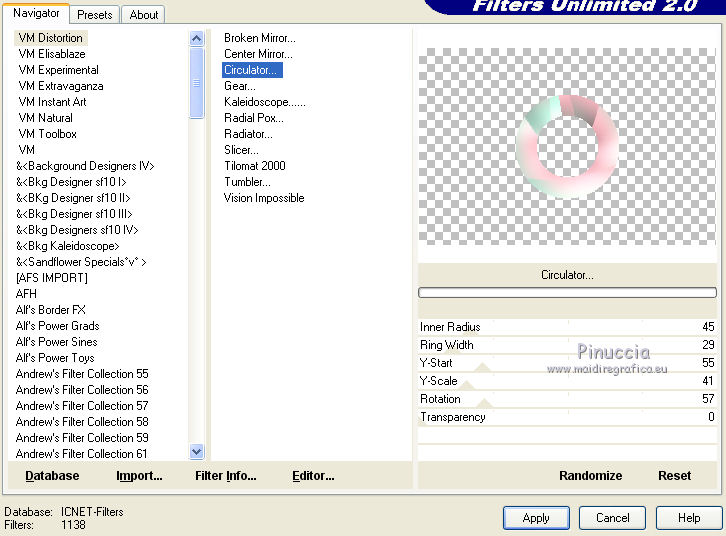Click the Y-Scale slider
Image resolution: width=726 pixels, height=536 pixels.
(567, 381)
